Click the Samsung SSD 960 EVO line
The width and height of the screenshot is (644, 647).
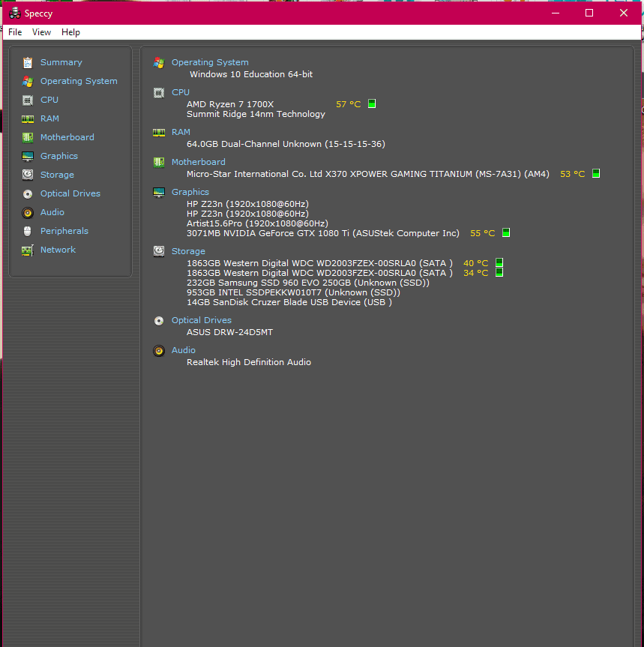(x=308, y=283)
